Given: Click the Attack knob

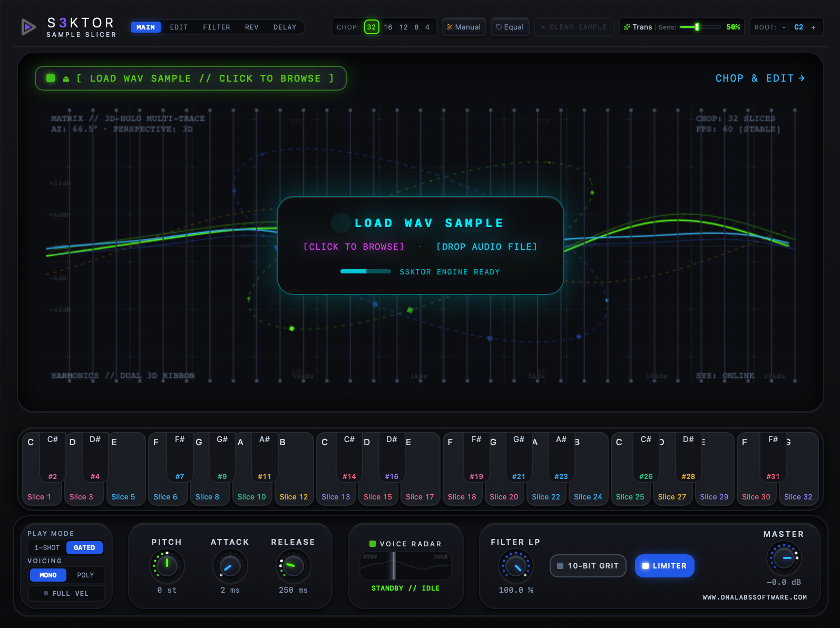Looking at the screenshot, I should pyautogui.click(x=230, y=566).
